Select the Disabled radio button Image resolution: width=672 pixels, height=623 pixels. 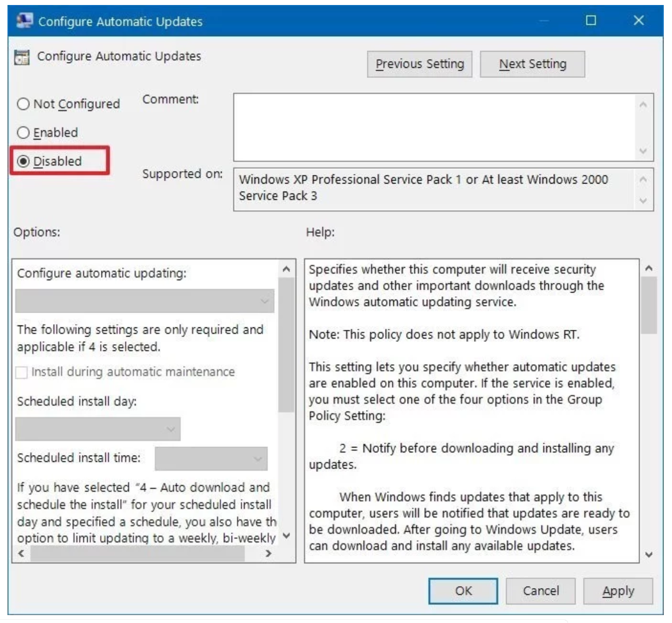(23, 161)
